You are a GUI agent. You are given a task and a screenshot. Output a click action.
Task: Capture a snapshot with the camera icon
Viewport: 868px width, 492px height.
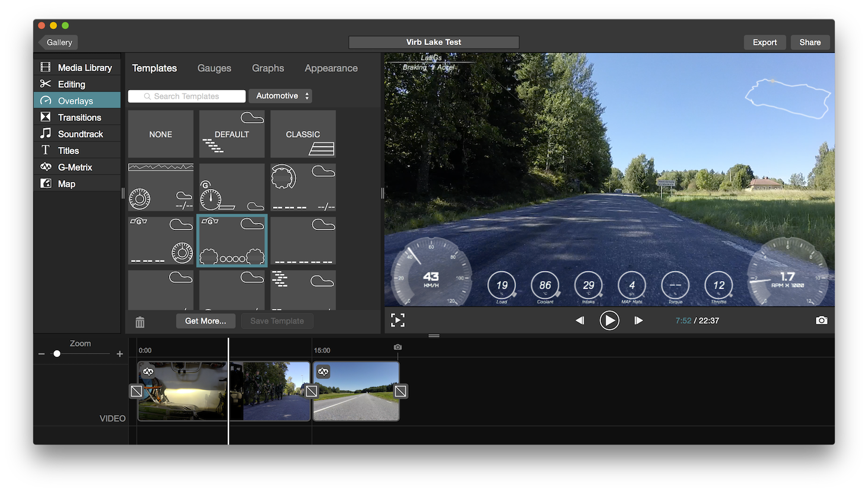coord(821,321)
